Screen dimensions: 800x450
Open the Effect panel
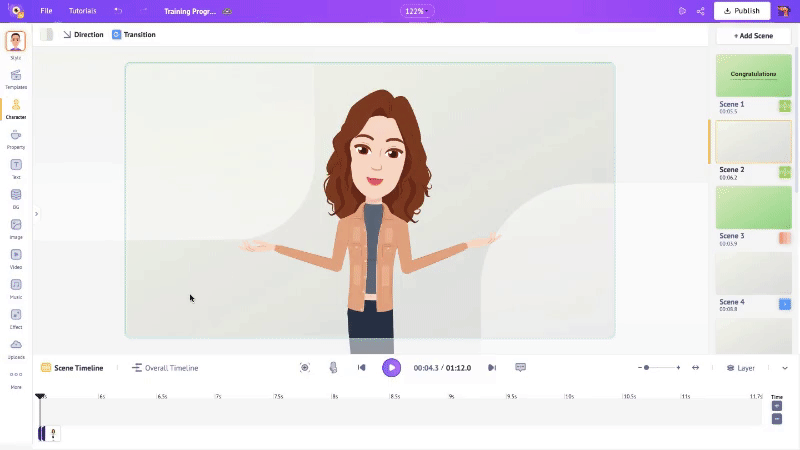click(16, 319)
